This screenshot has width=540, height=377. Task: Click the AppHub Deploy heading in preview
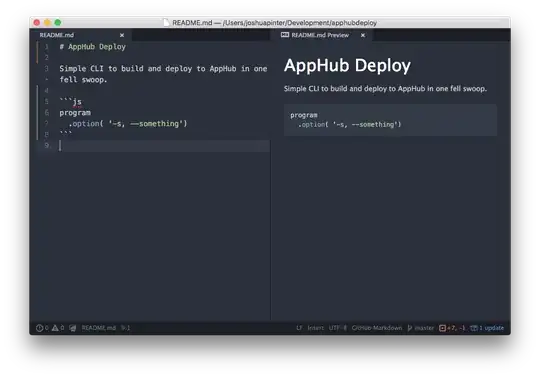tap(347, 65)
